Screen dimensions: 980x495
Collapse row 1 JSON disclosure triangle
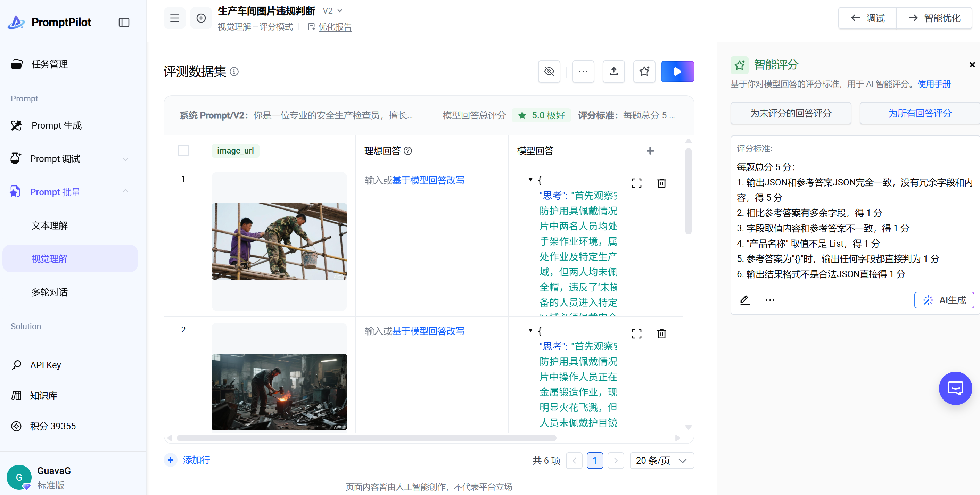[530, 179]
